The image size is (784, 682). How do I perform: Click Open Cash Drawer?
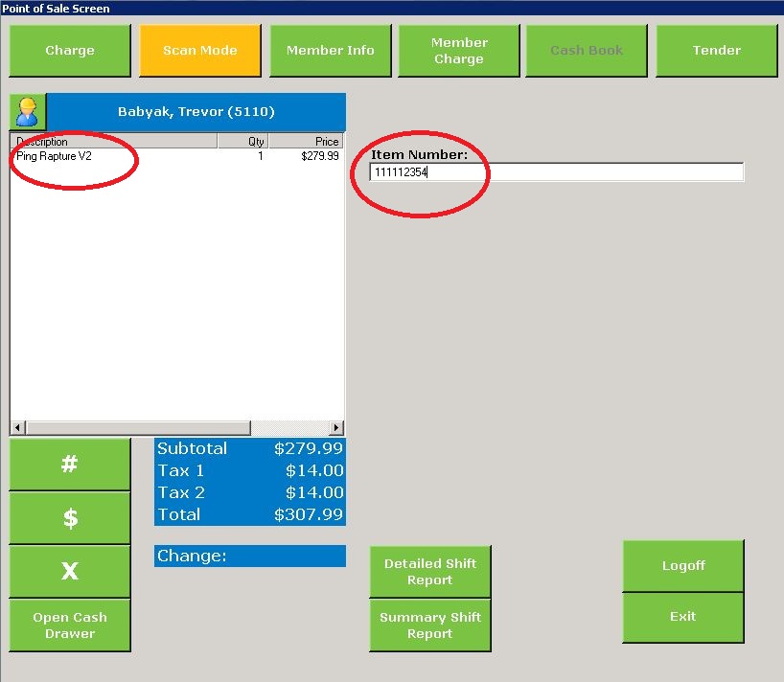(x=70, y=625)
